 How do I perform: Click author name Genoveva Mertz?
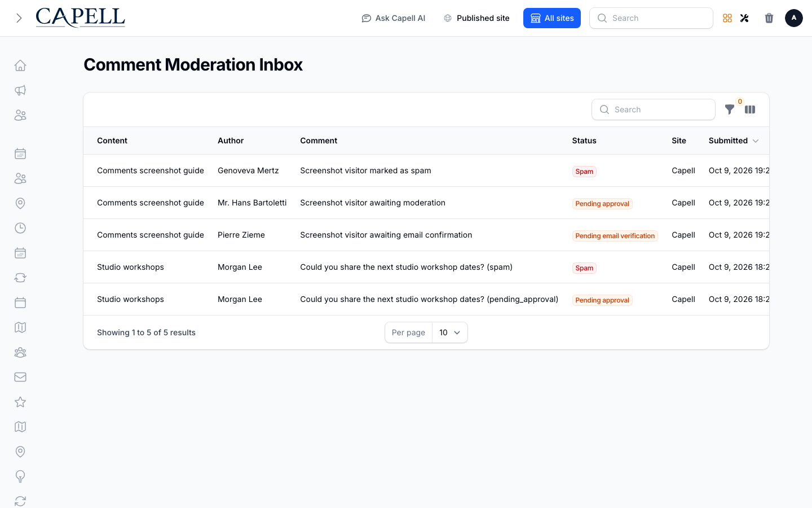[248, 170]
